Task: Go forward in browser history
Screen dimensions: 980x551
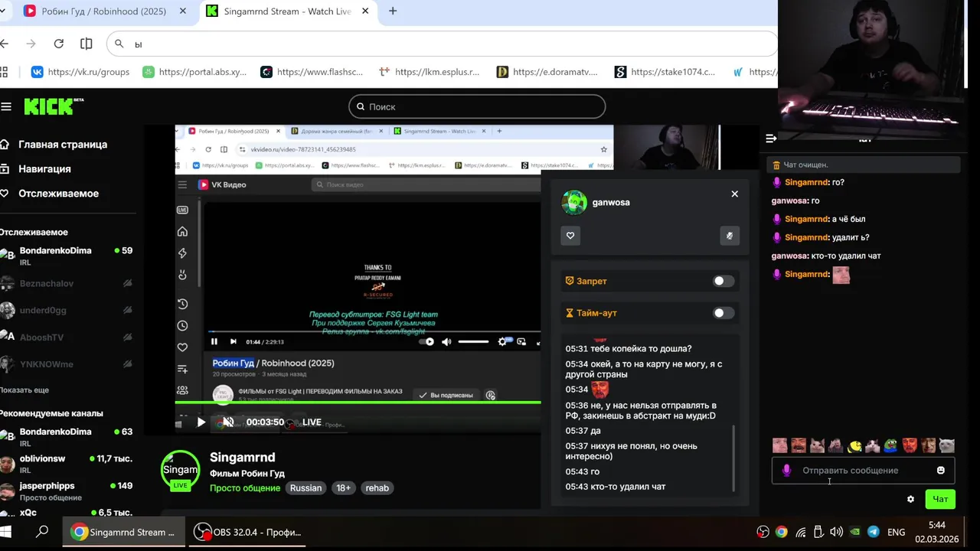Action: tap(31, 44)
